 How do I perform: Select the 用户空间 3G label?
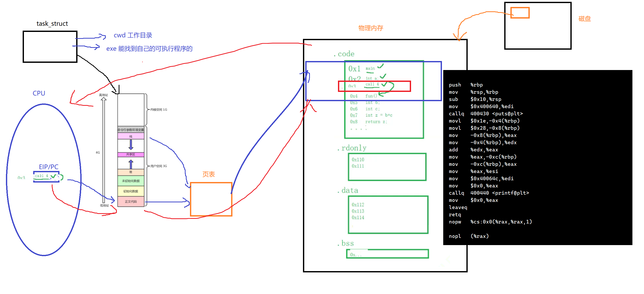(159, 166)
